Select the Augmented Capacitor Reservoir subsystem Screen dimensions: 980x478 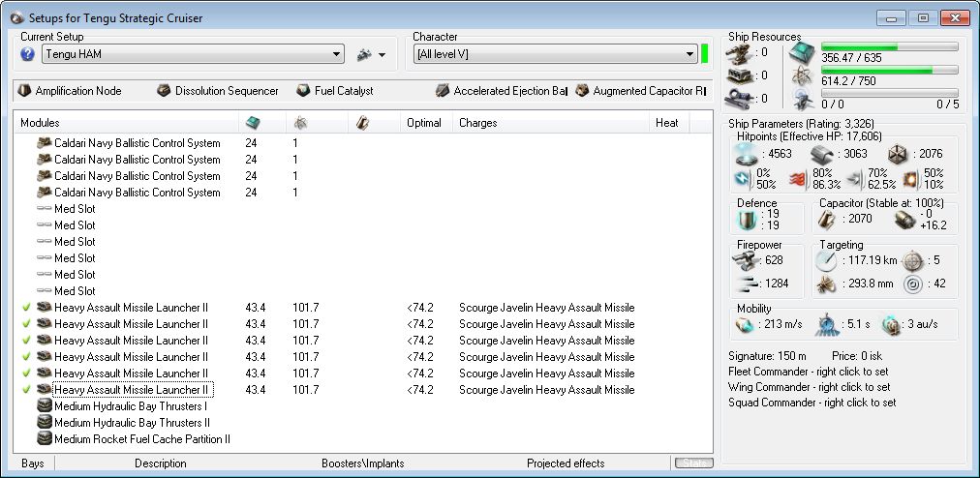640,91
